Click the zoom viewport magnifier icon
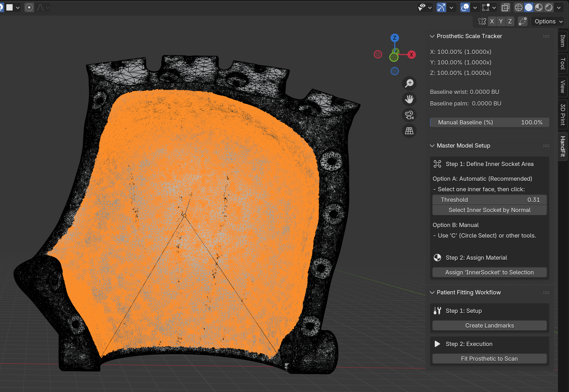 click(x=409, y=83)
